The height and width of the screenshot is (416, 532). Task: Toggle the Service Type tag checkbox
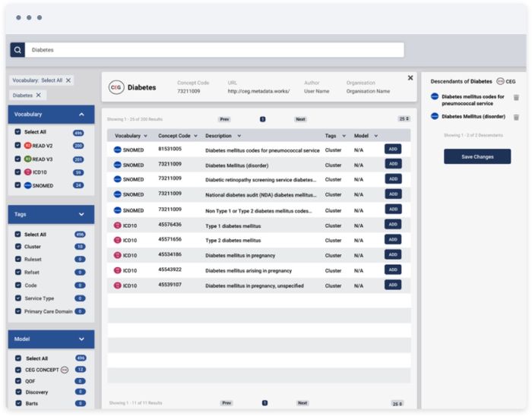18,298
